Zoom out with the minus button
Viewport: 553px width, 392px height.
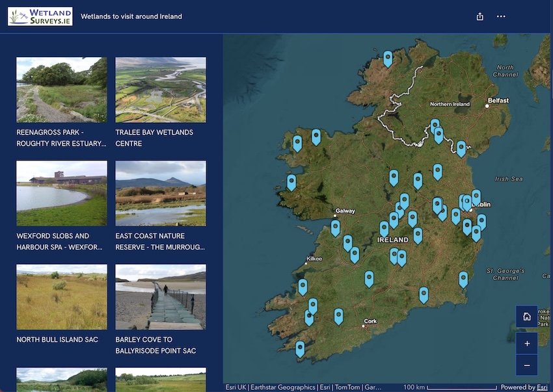pyautogui.click(x=526, y=365)
